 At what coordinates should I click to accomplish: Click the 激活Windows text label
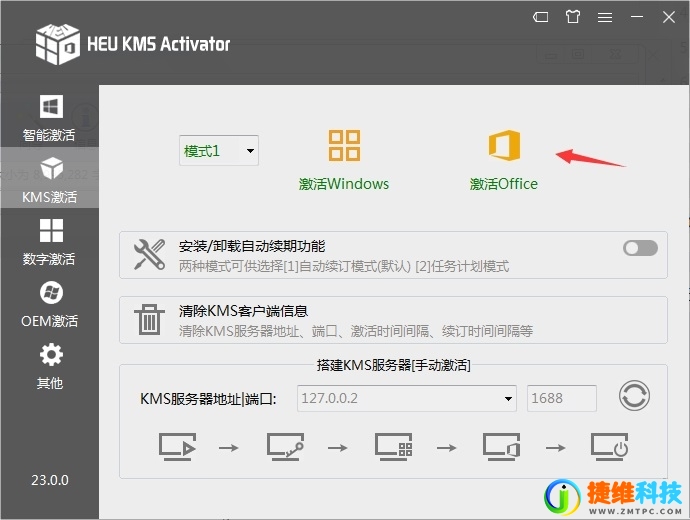[x=344, y=184]
